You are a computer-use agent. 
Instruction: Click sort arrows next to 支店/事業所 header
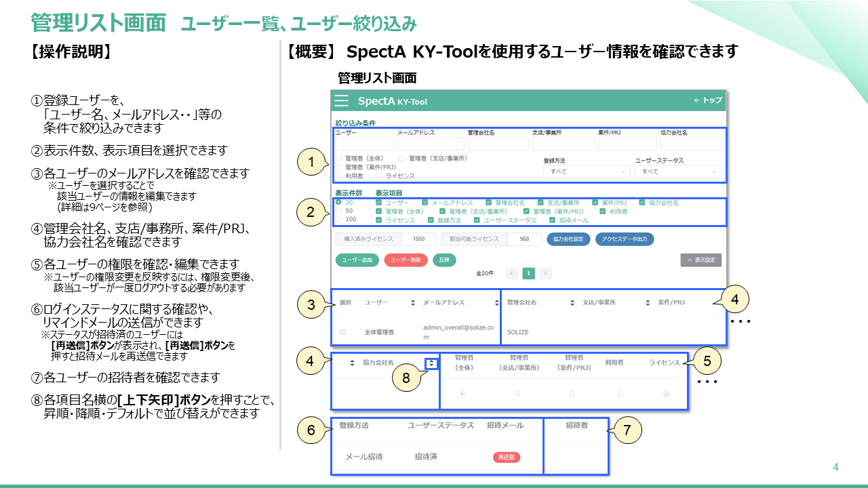[646, 302]
